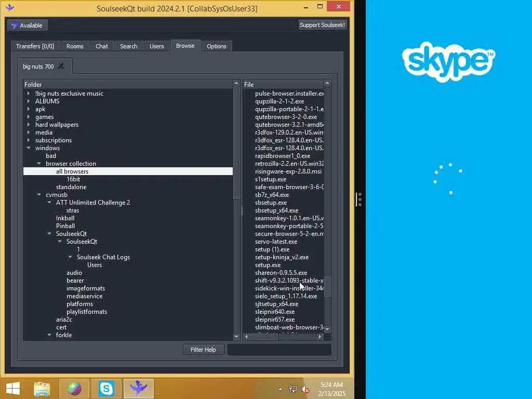Collapse the cvmusb folder

click(x=39, y=195)
